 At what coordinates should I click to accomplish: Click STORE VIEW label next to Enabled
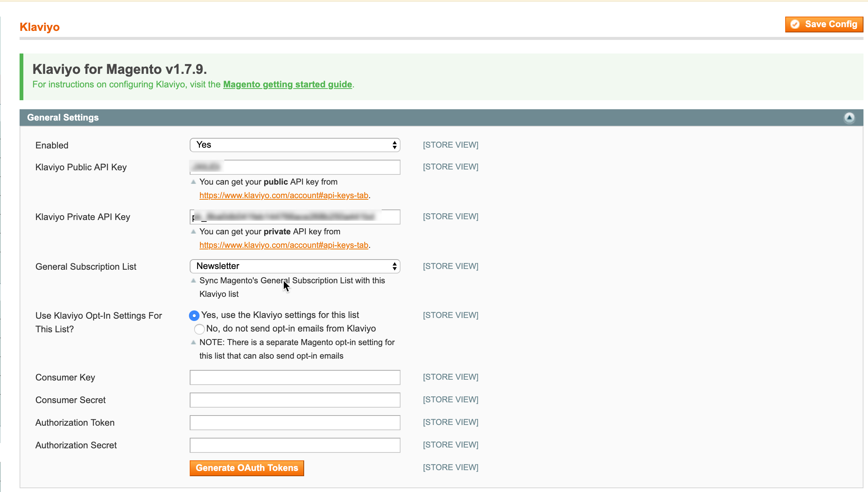451,145
